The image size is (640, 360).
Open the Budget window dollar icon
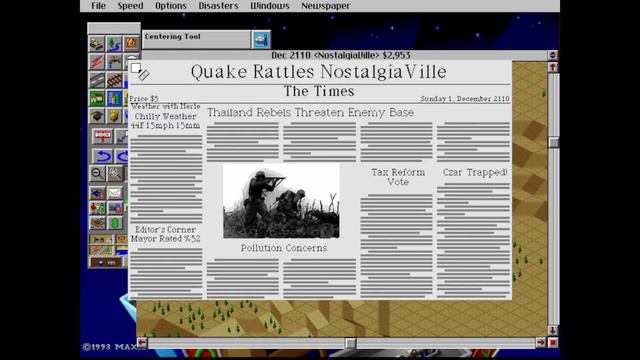115,223
